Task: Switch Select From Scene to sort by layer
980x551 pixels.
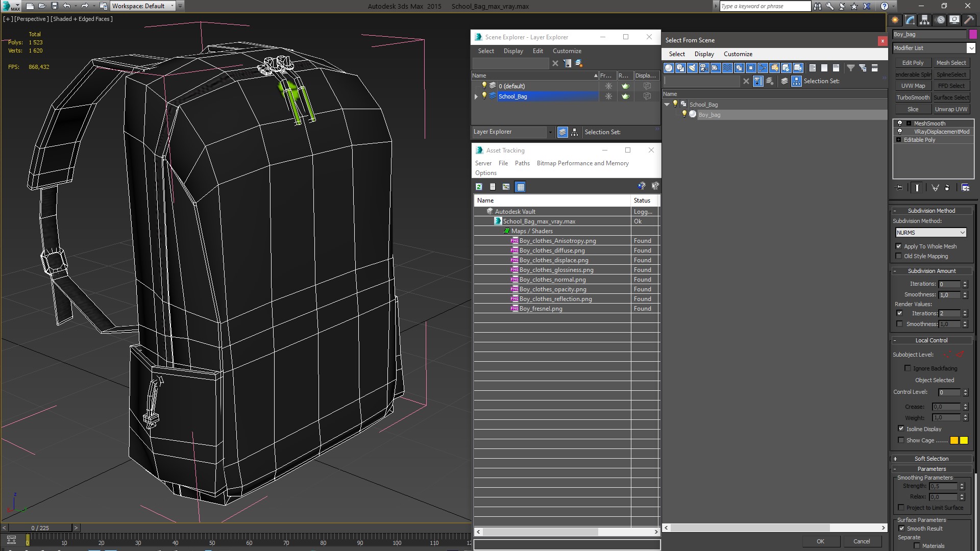Action: (785, 81)
